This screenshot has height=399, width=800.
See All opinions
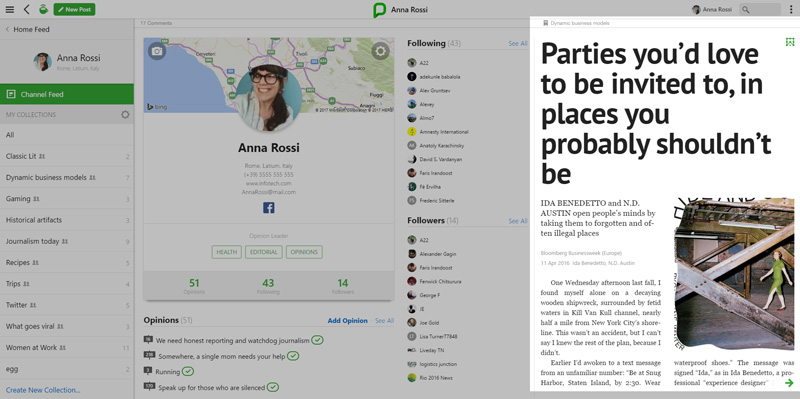click(384, 321)
